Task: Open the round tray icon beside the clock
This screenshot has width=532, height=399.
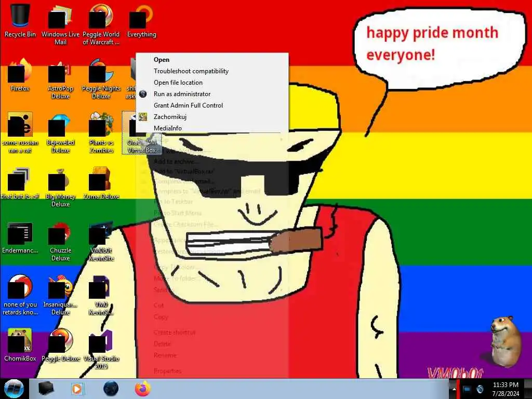Action: tap(480, 389)
